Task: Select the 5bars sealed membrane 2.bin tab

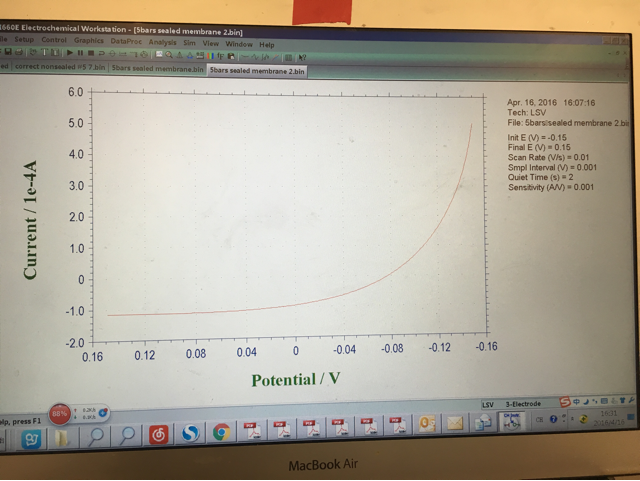Action: point(257,71)
